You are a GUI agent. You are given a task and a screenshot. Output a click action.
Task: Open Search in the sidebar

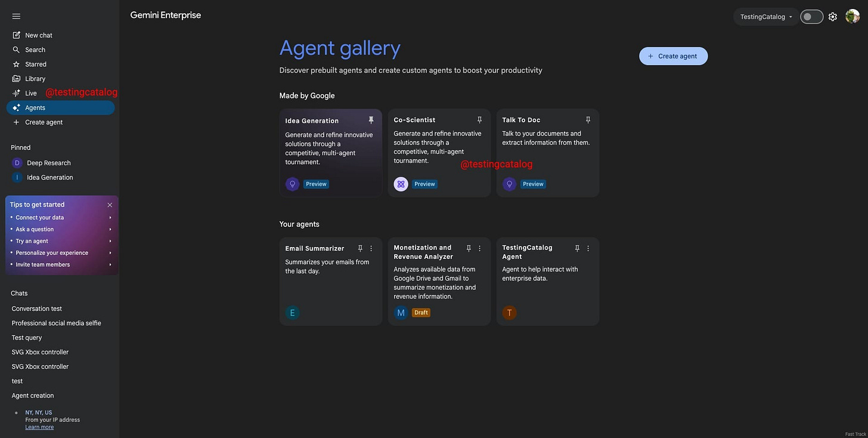[x=60, y=50]
